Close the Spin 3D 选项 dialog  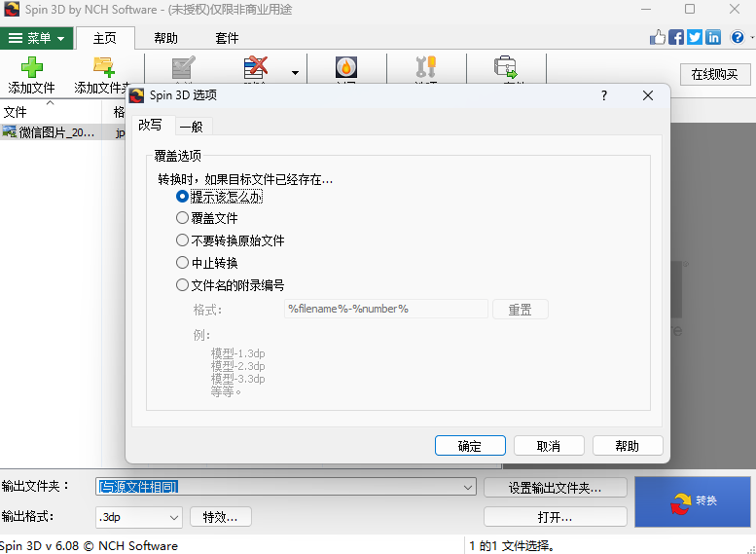click(x=648, y=95)
